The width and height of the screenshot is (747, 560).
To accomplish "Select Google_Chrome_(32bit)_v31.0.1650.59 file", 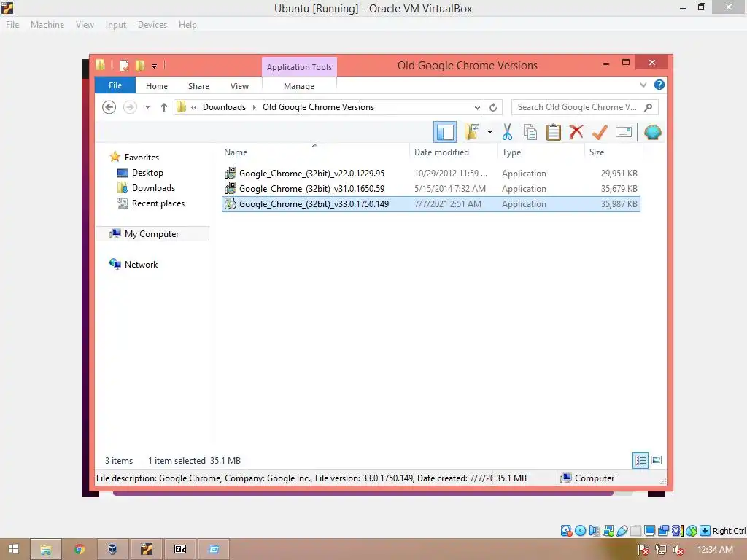I will coord(430,189).
